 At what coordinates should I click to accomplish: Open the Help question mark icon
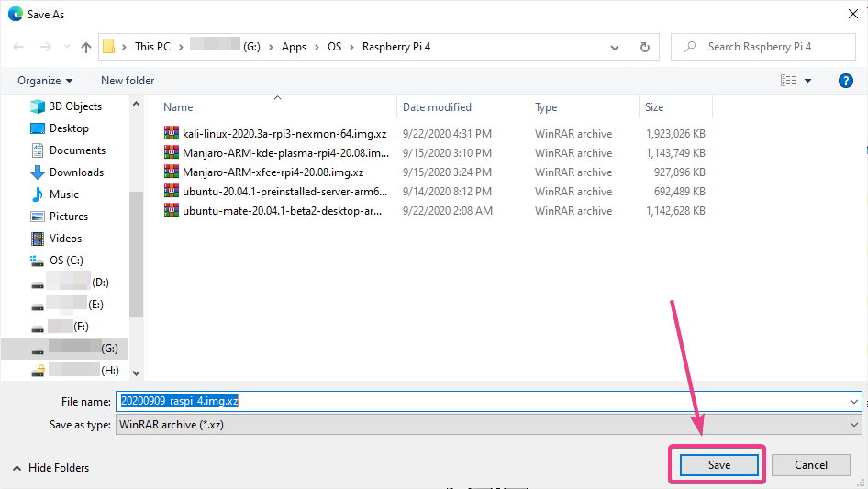pyautogui.click(x=846, y=81)
